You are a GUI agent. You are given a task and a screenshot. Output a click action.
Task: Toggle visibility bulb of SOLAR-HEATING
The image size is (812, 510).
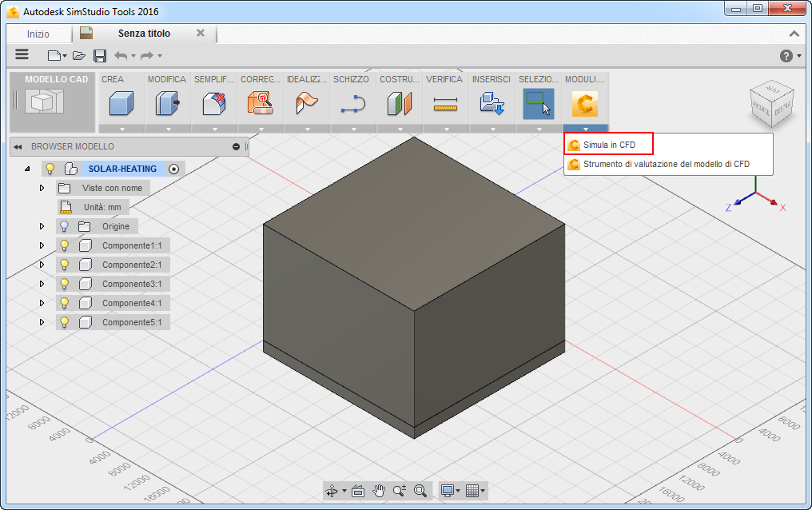(x=50, y=169)
